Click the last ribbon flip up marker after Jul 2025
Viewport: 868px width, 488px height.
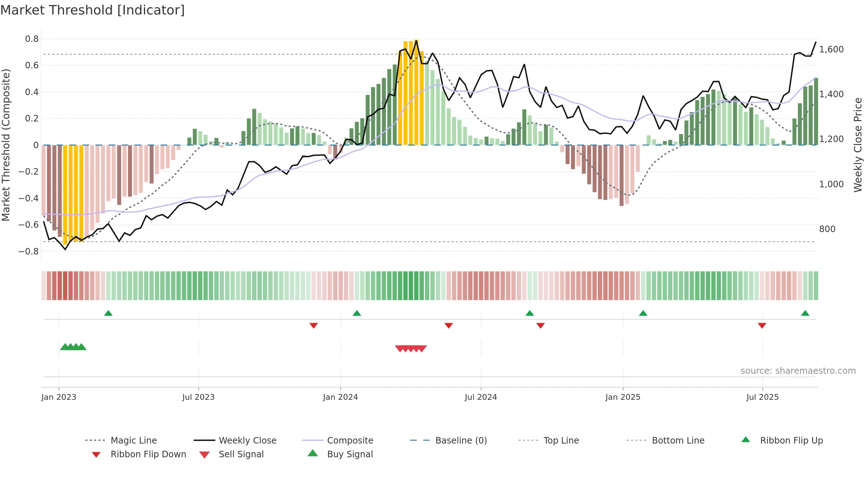[805, 313]
